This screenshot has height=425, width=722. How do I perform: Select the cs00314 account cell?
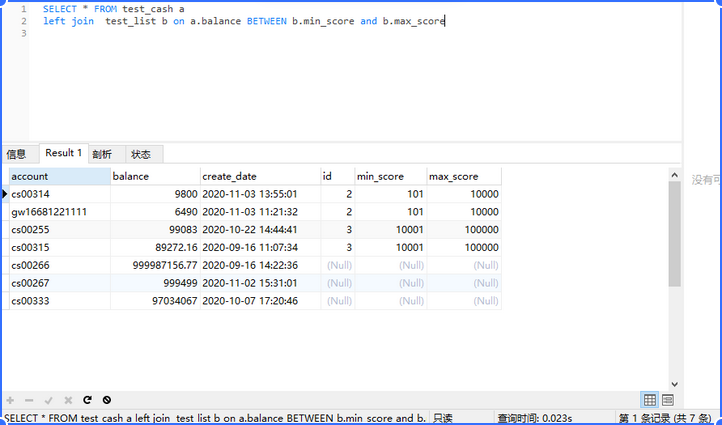58,194
